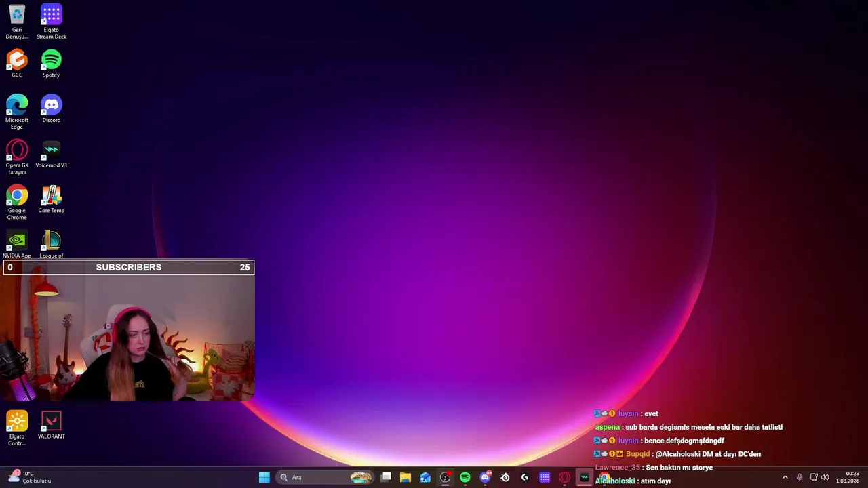Open Task View from the taskbar

[386, 477]
